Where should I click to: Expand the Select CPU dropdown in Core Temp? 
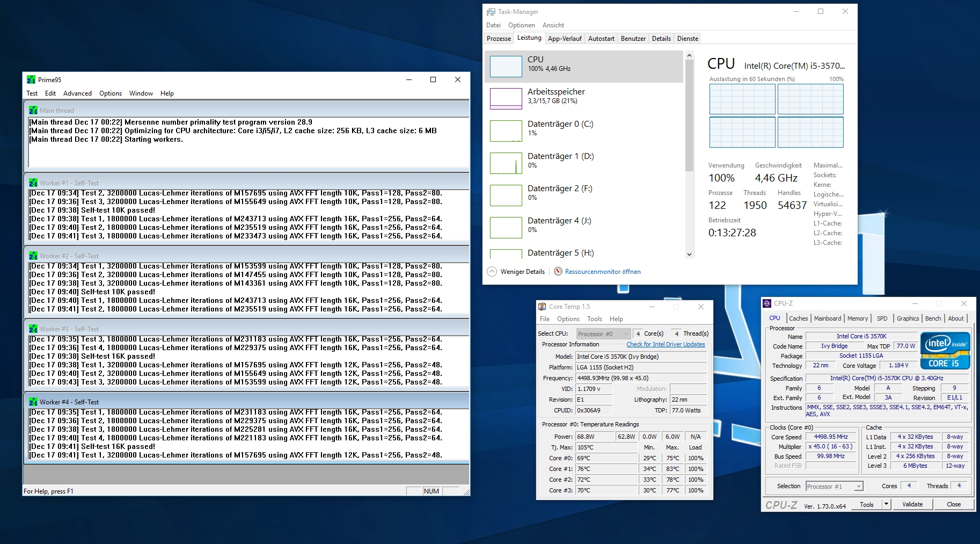pos(603,334)
